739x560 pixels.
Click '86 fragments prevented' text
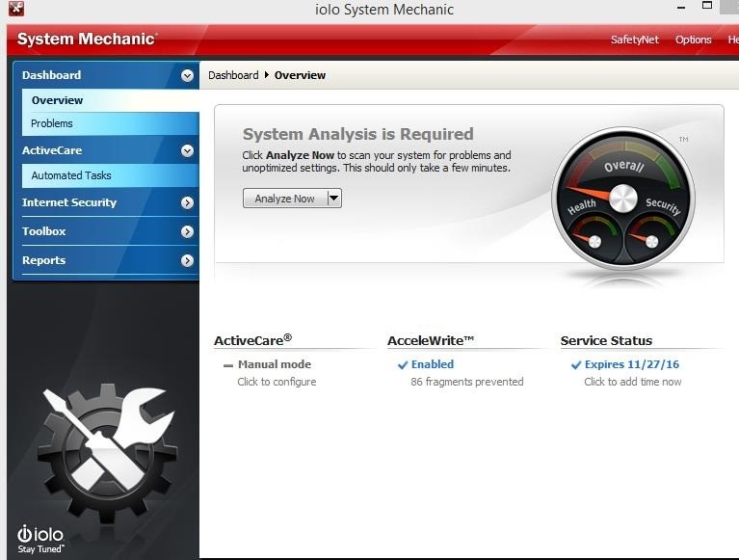tap(467, 382)
